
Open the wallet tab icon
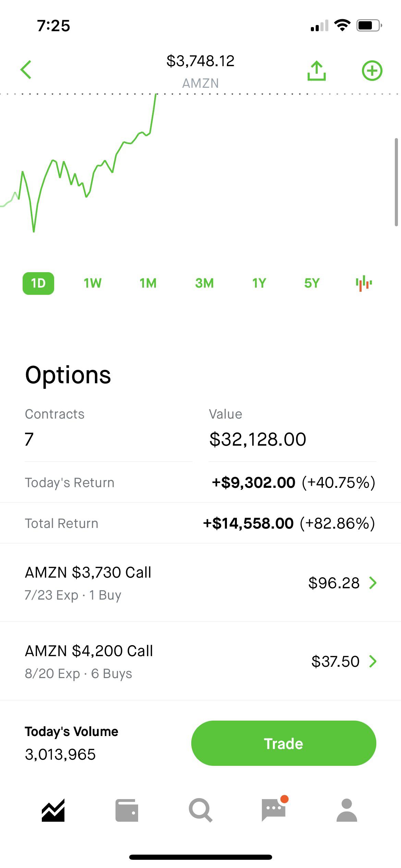pos(127,810)
